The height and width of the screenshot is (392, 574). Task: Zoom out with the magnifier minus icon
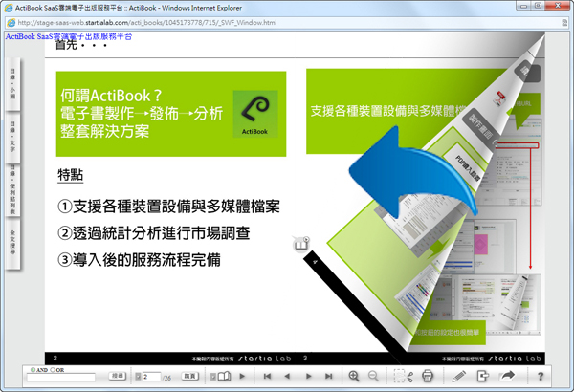(x=373, y=376)
